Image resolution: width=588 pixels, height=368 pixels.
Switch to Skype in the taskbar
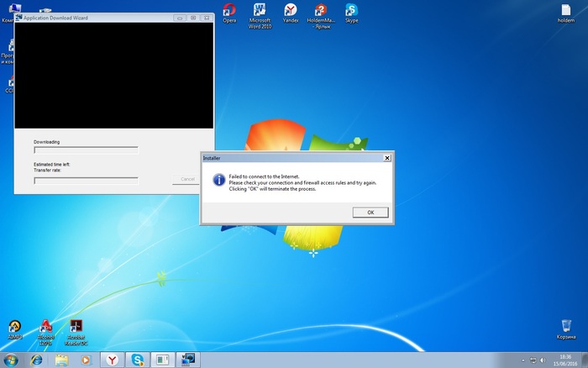pos(137,360)
